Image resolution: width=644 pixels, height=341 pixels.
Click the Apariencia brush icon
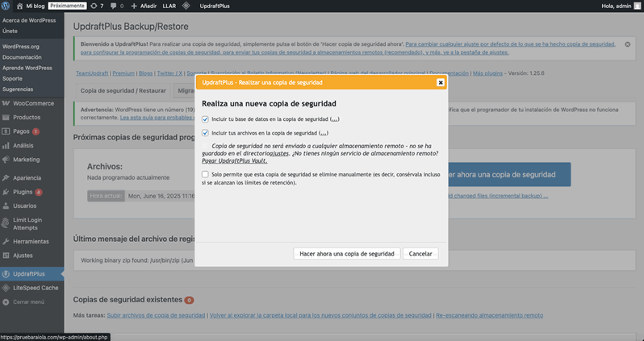6,177
